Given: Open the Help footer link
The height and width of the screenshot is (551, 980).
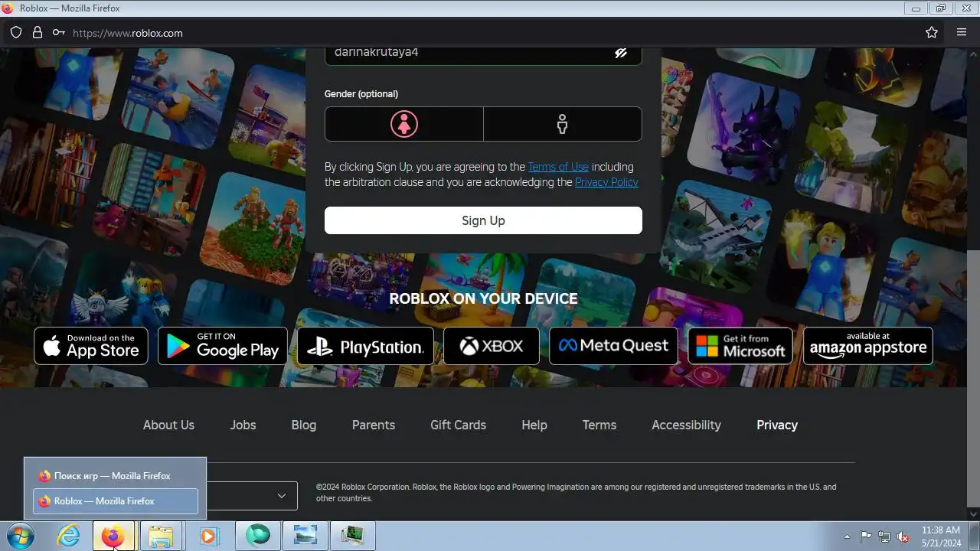Looking at the screenshot, I should coord(534,425).
